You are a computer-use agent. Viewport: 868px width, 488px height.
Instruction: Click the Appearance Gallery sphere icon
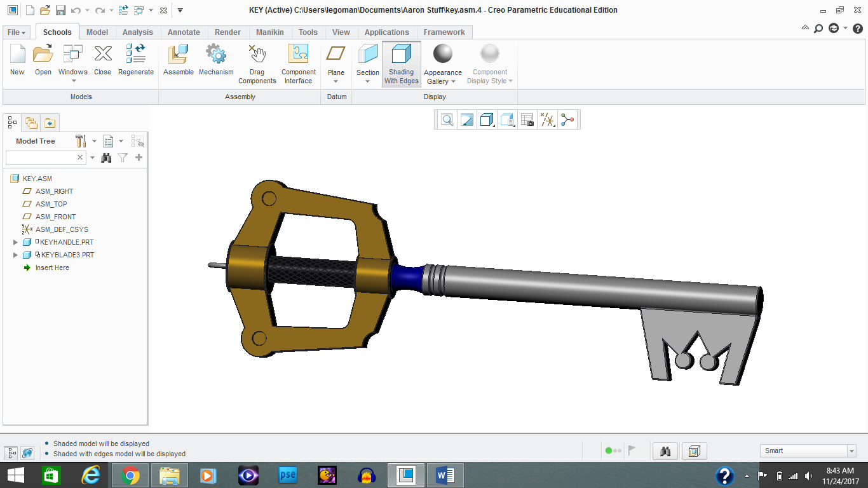click(443, 54)
